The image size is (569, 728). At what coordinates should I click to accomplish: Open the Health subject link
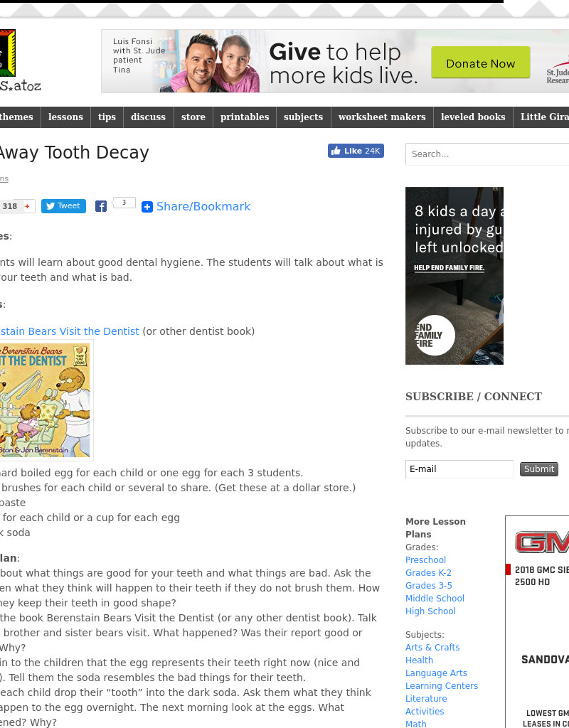419,660
